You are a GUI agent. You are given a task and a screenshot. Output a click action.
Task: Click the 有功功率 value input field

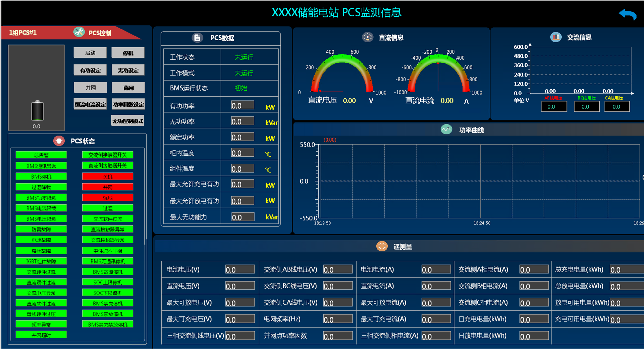point(242,105)
